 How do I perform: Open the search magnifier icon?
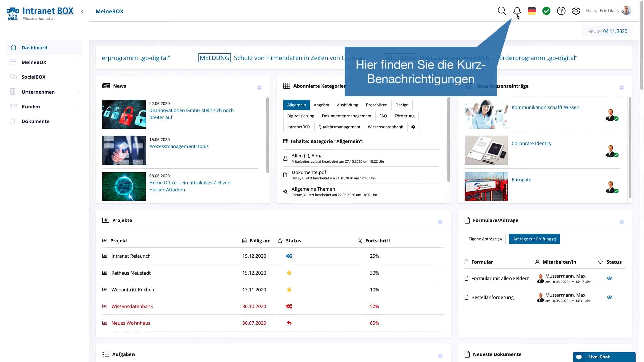pyautogui.click(x=502, y=11)
